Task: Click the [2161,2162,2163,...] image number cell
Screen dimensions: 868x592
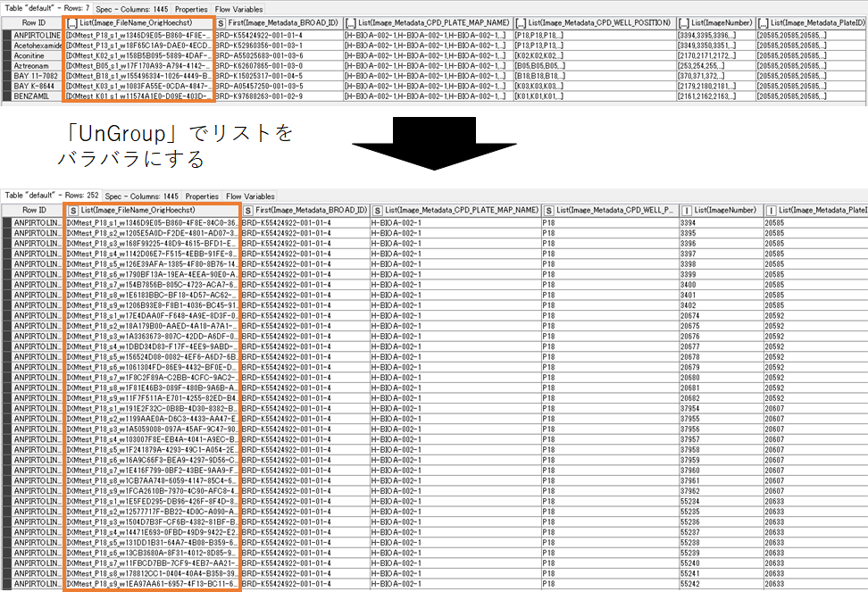Action: tap(716, 96)
